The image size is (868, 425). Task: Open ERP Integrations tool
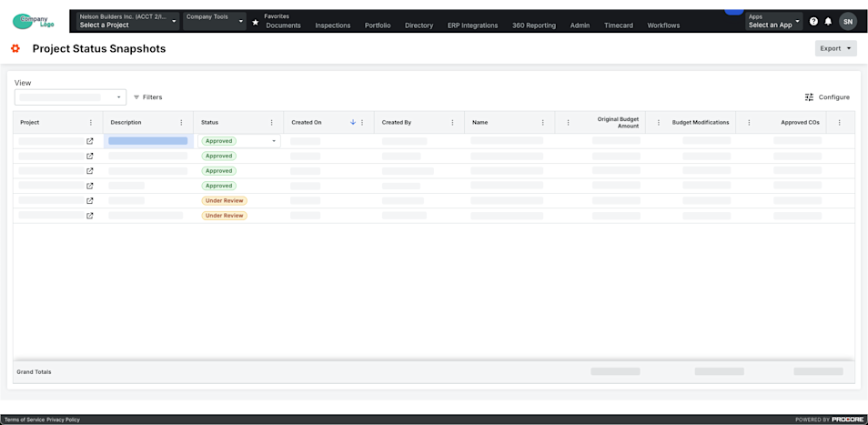pos(473,25)
